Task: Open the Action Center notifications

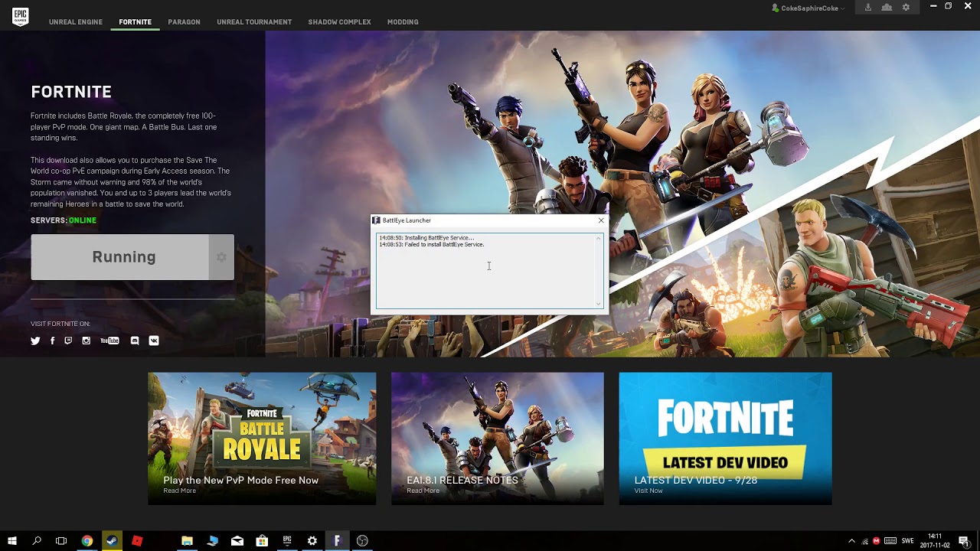Action: click(x=963, y=541)
